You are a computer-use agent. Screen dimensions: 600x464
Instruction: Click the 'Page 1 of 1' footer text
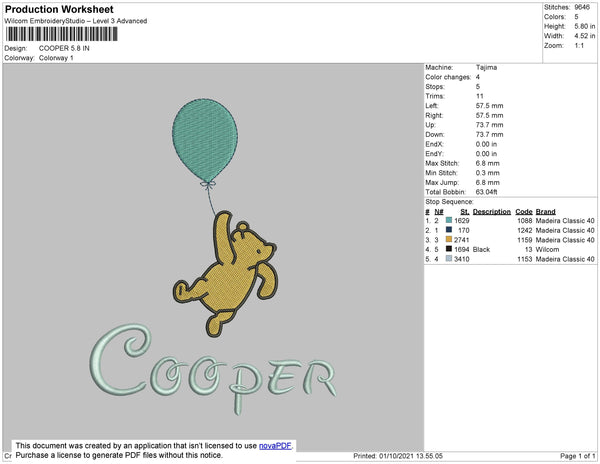578,456
